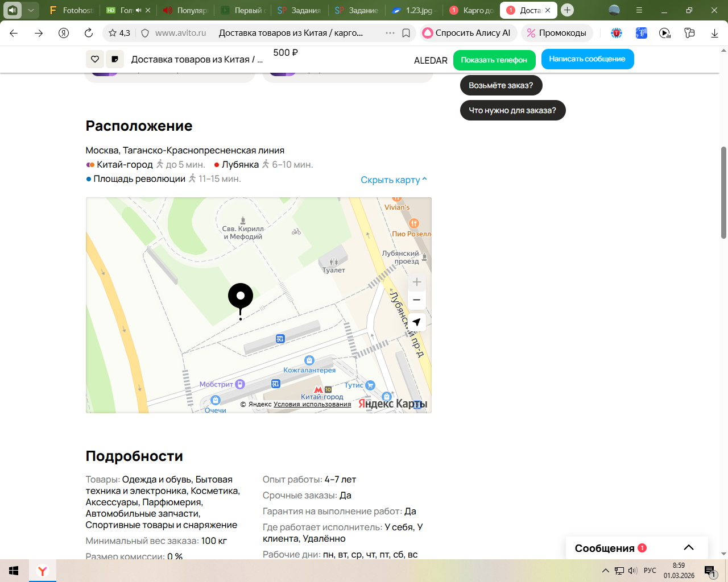The image size is (728, 582).
Task: Reload the current Avito page
Action: 89,33
